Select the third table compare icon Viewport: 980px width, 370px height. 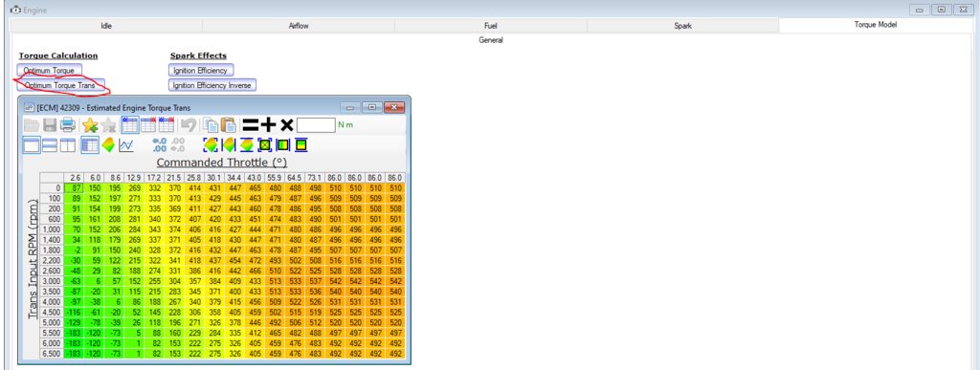[167, 124]
